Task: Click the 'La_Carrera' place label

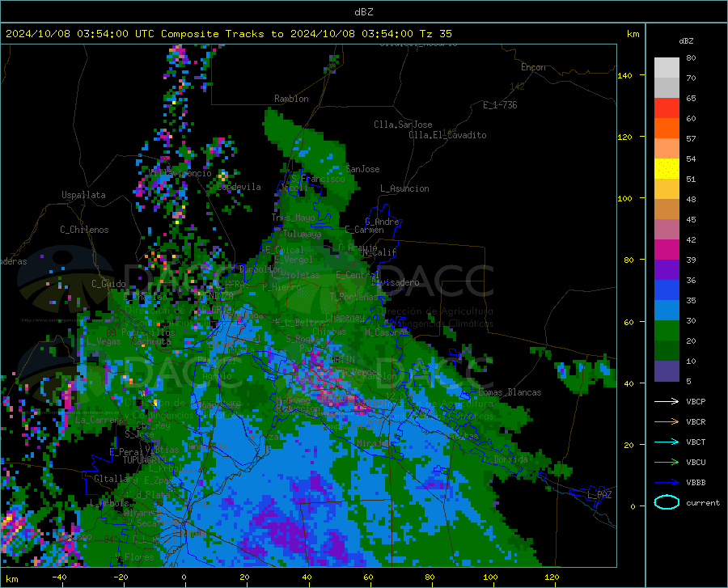Action: click(101, 420)
